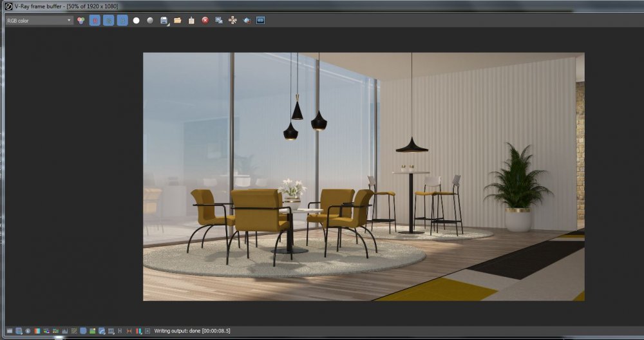The width and height of the screenshot is (644, 340).
Task: Switch to RGB channels view icon
Action: (x=81, y=21)
